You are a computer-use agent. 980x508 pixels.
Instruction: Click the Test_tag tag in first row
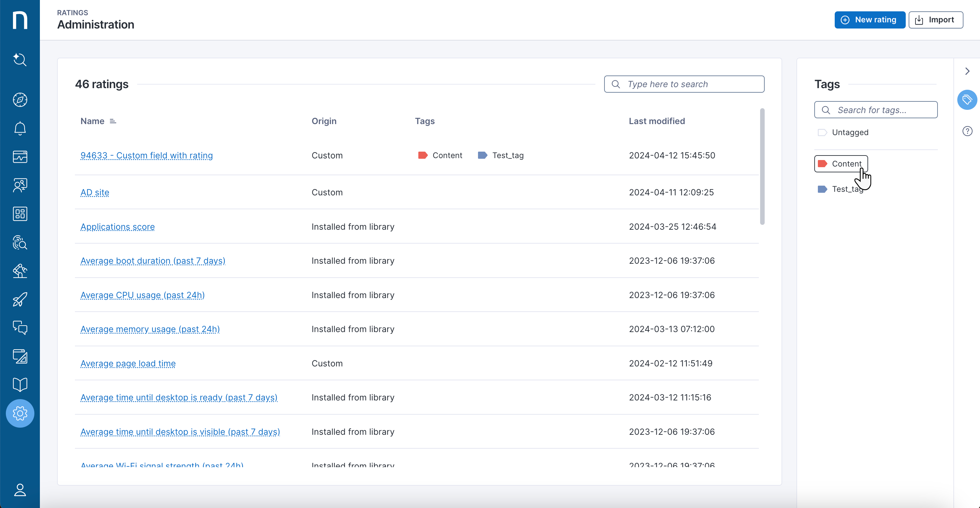tap(501, 156)
